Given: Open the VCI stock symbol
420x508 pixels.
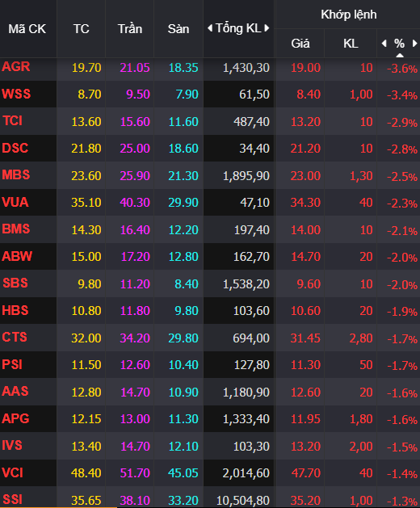Looking at the screenshot, I should pos(12,472).
